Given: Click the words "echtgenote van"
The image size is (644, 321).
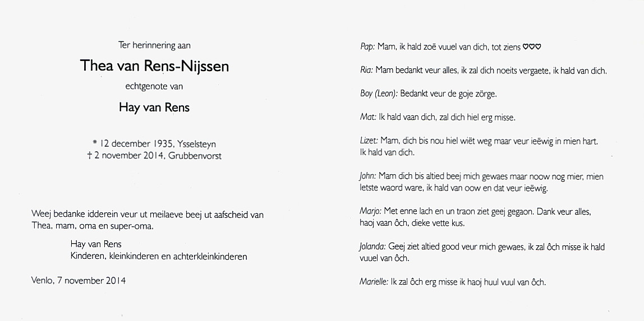Looking at the screenshot, I should (x=154, y=86).
